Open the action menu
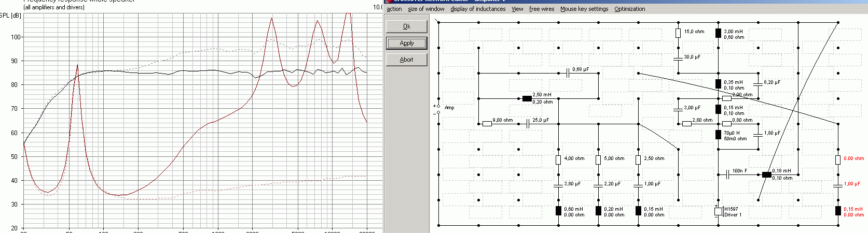The image size is (868, 233). point(394,9)
